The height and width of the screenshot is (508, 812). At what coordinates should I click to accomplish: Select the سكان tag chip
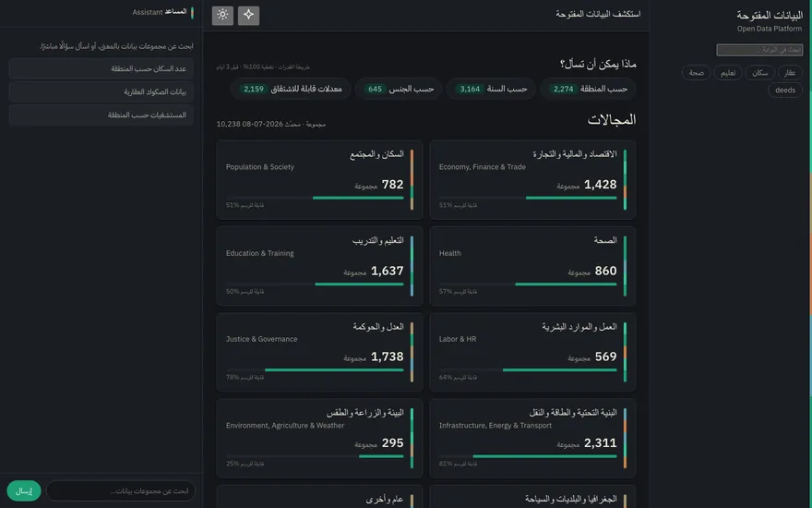(759, 73)
